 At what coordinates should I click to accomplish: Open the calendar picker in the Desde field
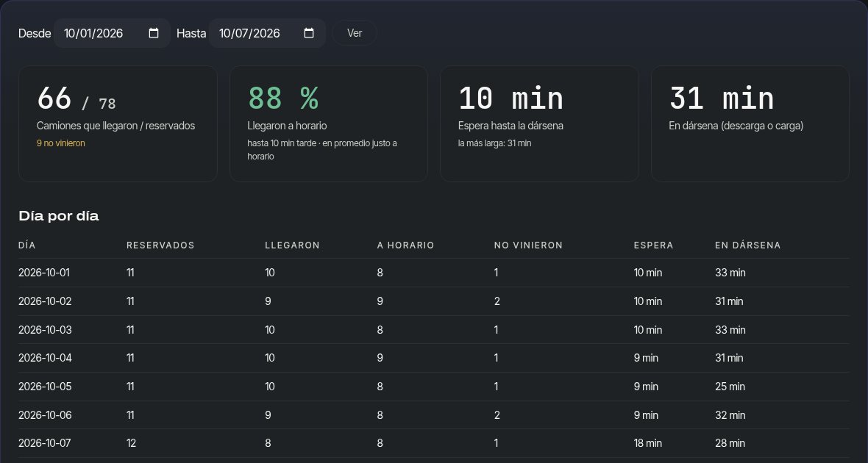(154, 33)
